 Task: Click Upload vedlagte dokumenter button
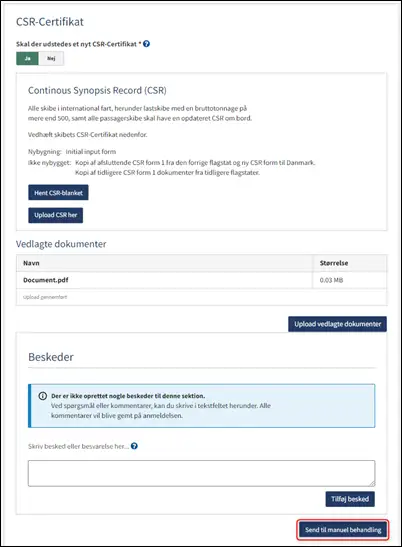pyautogui.click(x=337, y=324)
